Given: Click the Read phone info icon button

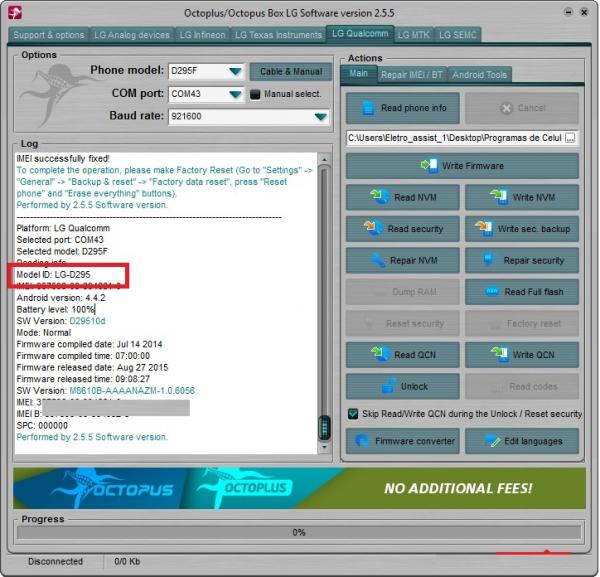Looking at the screenshot, I should pyautogui.click(x=403, y=108).
